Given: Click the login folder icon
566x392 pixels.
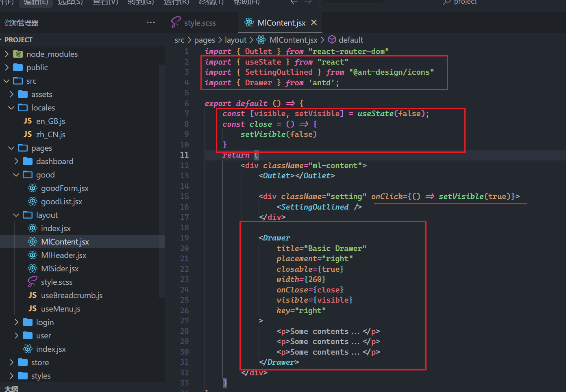Looking at the screenshot, I should pyautogui.click(x=28, y=322).
